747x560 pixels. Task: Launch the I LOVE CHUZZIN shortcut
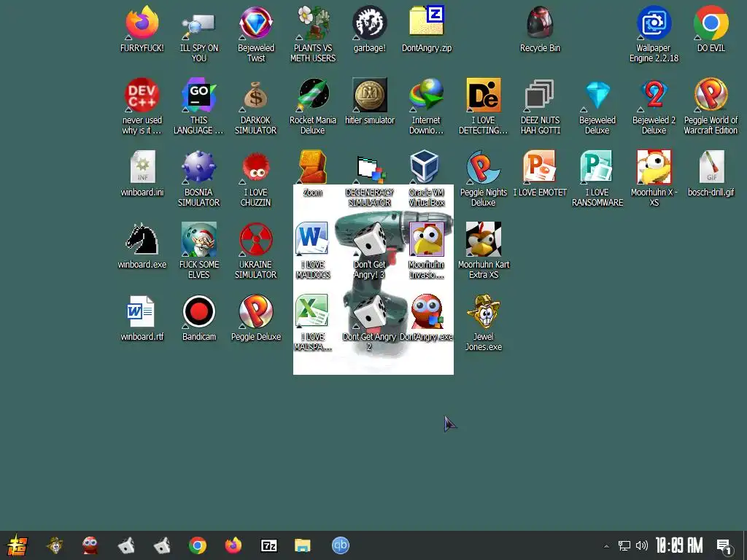(x=256, y=179)
